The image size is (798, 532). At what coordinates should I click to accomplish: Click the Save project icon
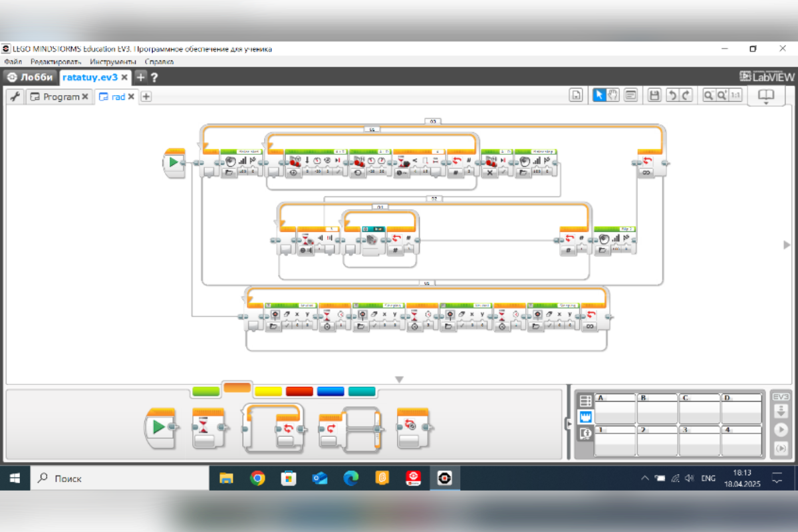click(x=654, y=95)
